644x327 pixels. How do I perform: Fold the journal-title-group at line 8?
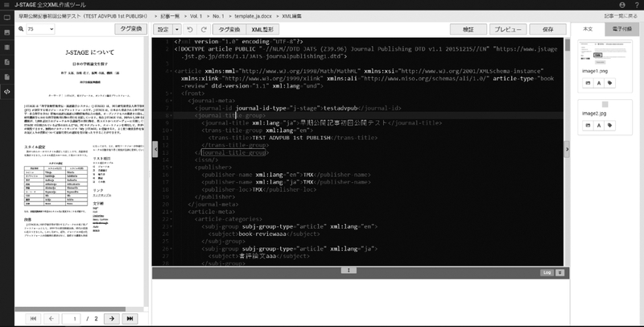171,115
